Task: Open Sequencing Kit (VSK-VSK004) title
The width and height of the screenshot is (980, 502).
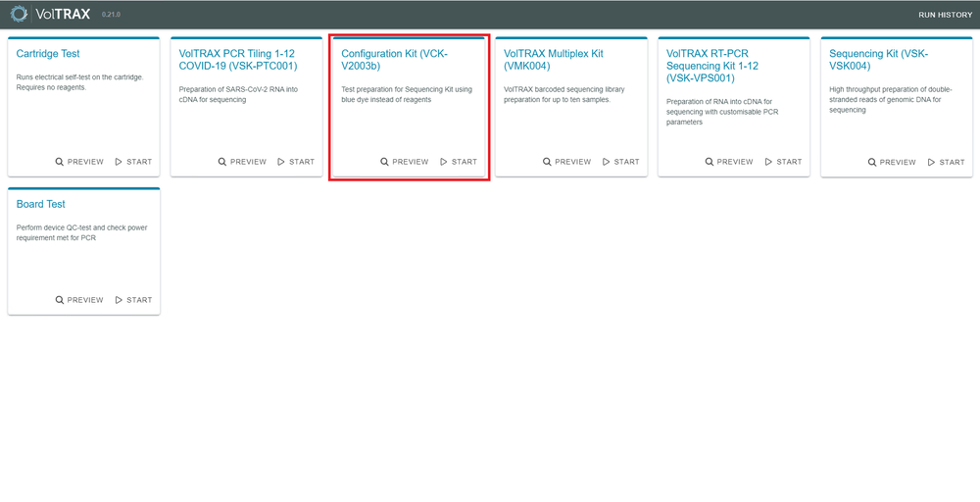Action: click(879, 60)
